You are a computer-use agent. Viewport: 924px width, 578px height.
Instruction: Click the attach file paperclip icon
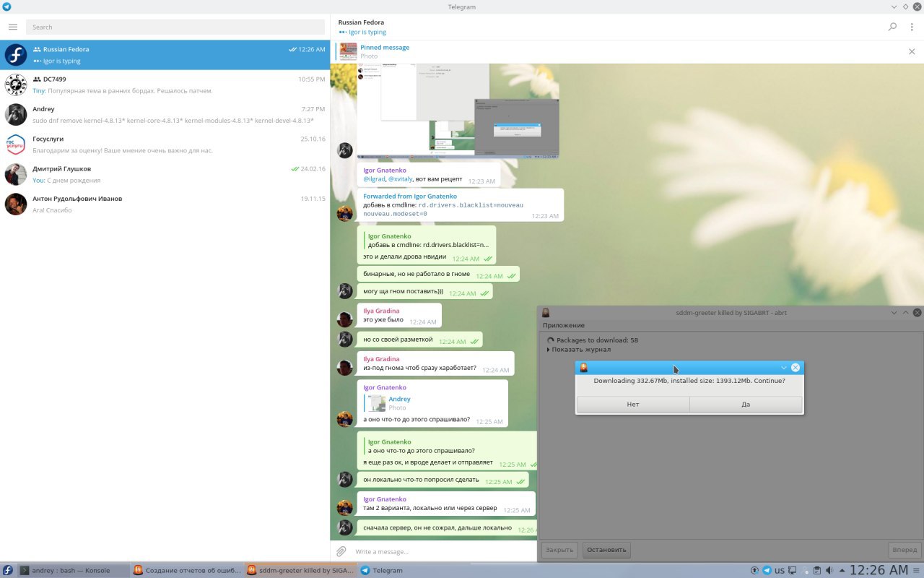pos(341,551)
